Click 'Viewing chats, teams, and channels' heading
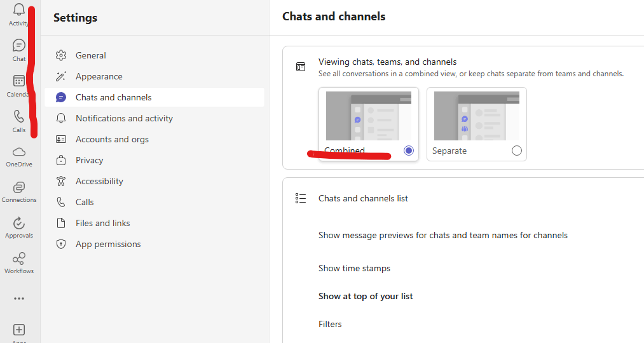 tap(387, 62)
